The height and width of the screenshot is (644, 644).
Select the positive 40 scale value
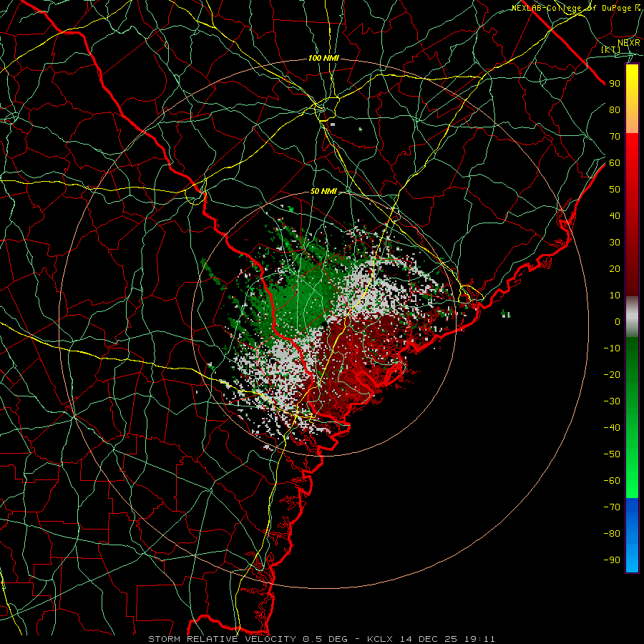(615, 215)
